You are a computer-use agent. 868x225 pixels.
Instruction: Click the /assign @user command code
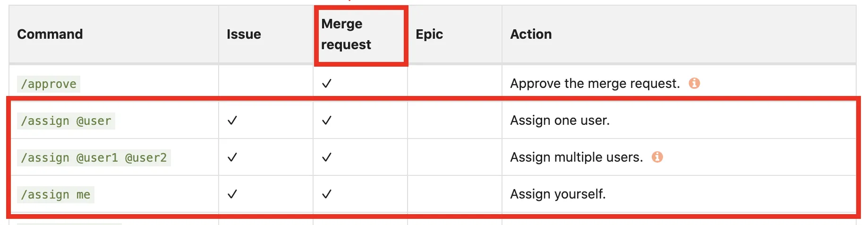pyautogui.click(x=66, y=121)
